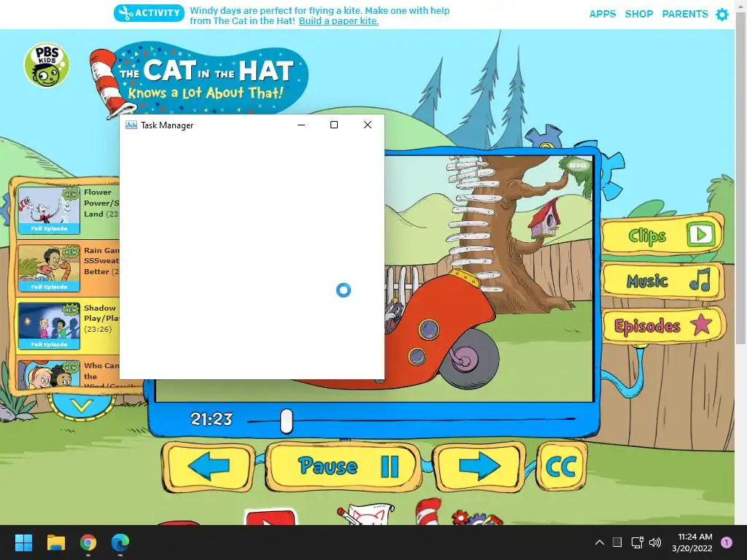The image size is (747, 560).
Task: Open the PARENTS page
Action: tap(684, 15)
